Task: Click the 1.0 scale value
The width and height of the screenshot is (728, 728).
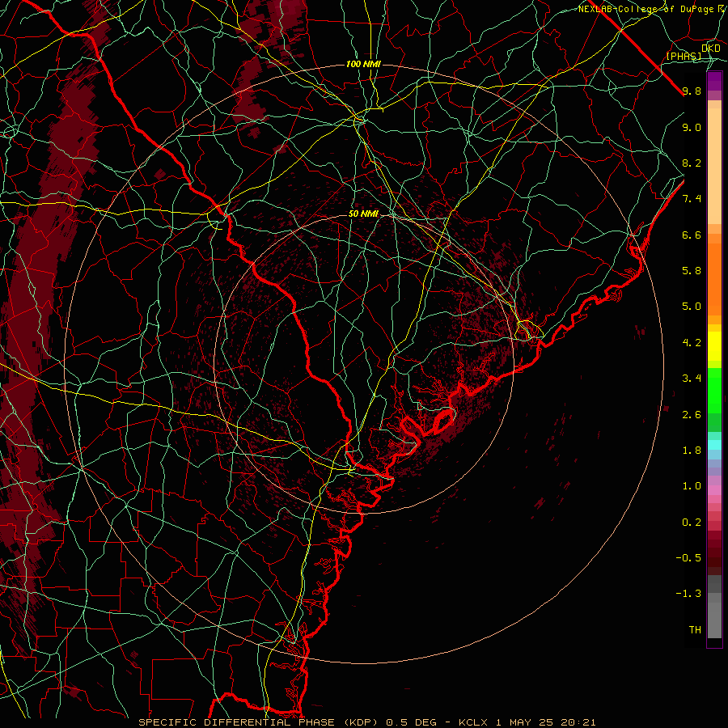Action: (x=692, y=487)
